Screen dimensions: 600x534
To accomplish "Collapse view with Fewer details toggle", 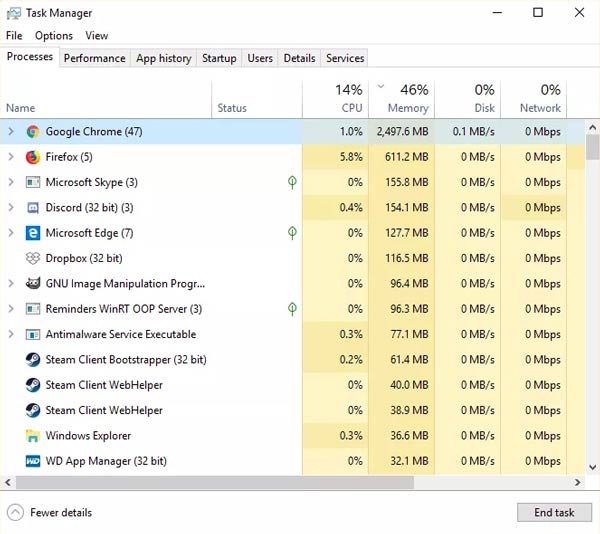I will tap(50, 513).
